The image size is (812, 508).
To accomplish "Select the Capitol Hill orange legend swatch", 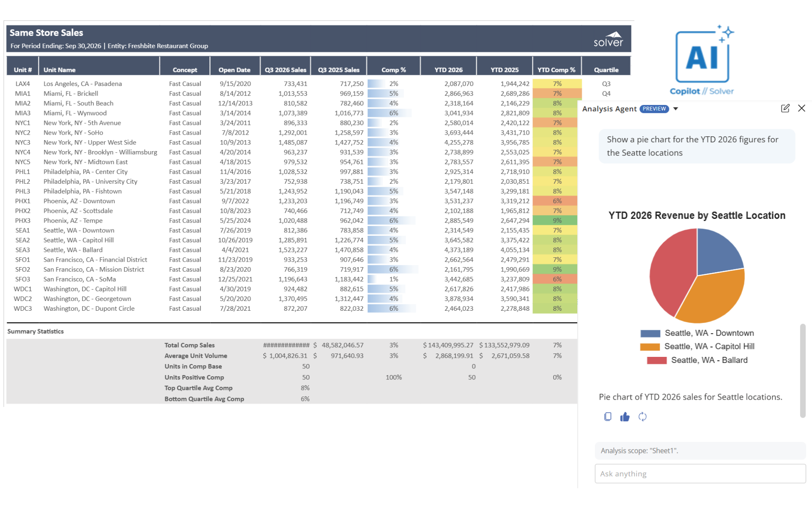I will point(650,347).
